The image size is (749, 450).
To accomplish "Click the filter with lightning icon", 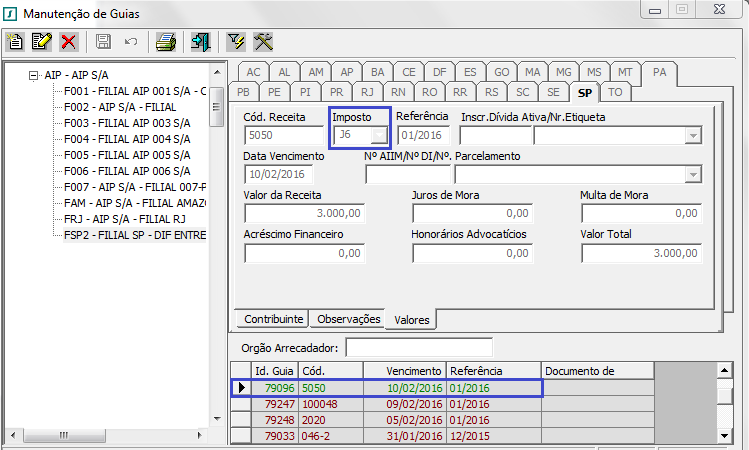I will point(236,42).
